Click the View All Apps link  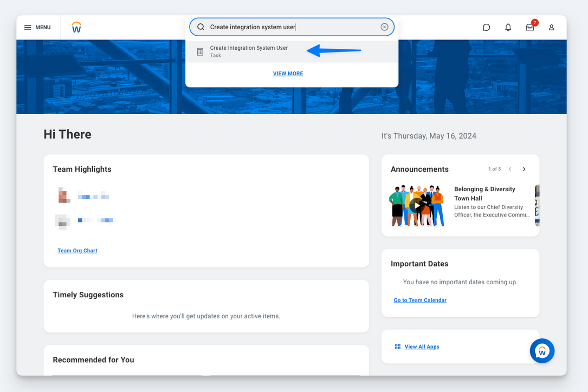tap(422, 347)
